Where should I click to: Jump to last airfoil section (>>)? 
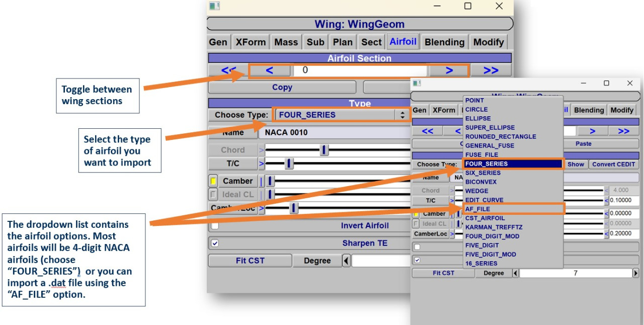coord(491,70)
